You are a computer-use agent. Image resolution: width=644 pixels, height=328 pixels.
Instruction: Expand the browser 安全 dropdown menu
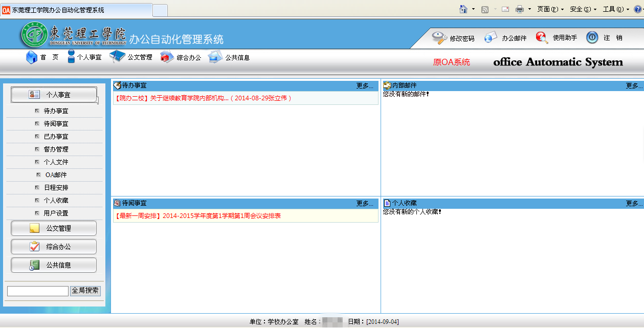point(583,9)
